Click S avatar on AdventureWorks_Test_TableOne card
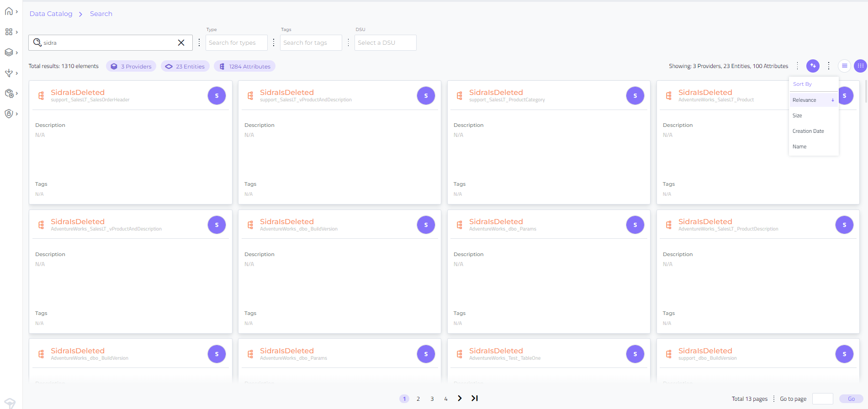Screen dimensions: 868x409 pos(635,354)
